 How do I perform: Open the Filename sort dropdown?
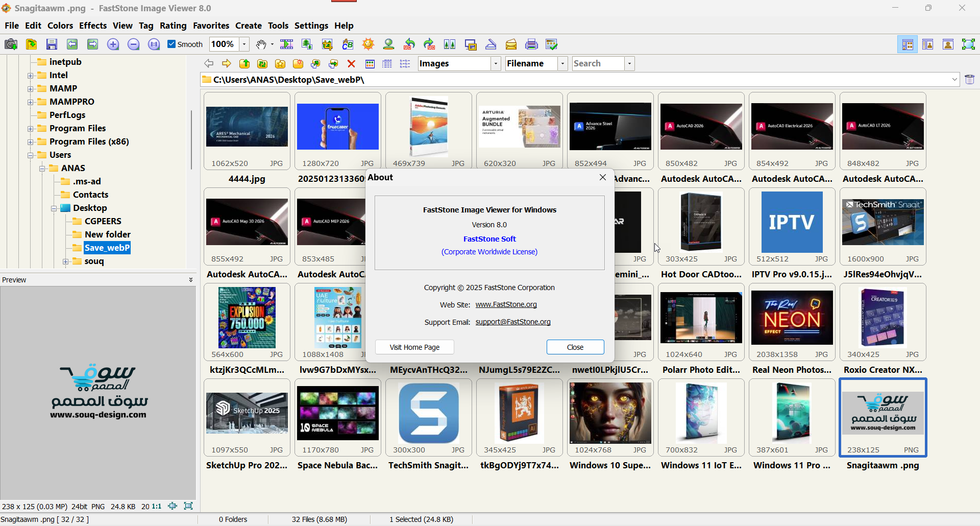(x=562, y=63)
